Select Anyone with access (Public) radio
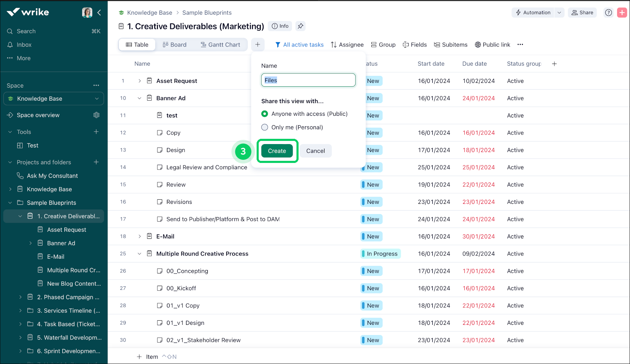Viewport: 630px width, 364px height. [x=265, y=114]
